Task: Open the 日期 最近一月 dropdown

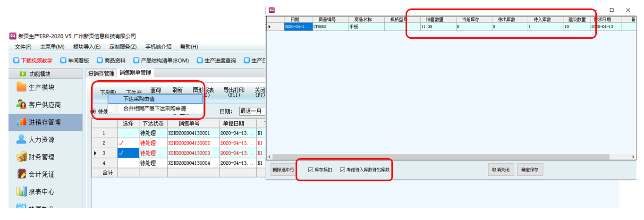Action: pyautogui.click(x=252, y=111)
